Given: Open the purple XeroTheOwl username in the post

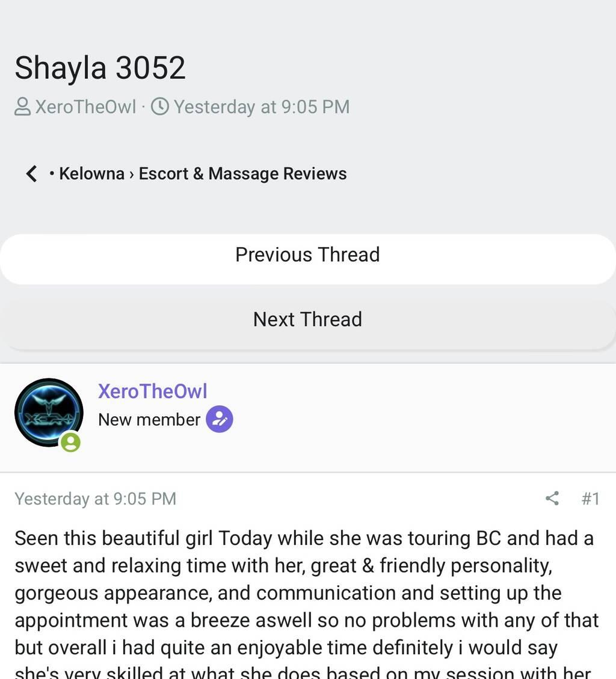Looking at the screenshot, I should [x=152, y=391].
